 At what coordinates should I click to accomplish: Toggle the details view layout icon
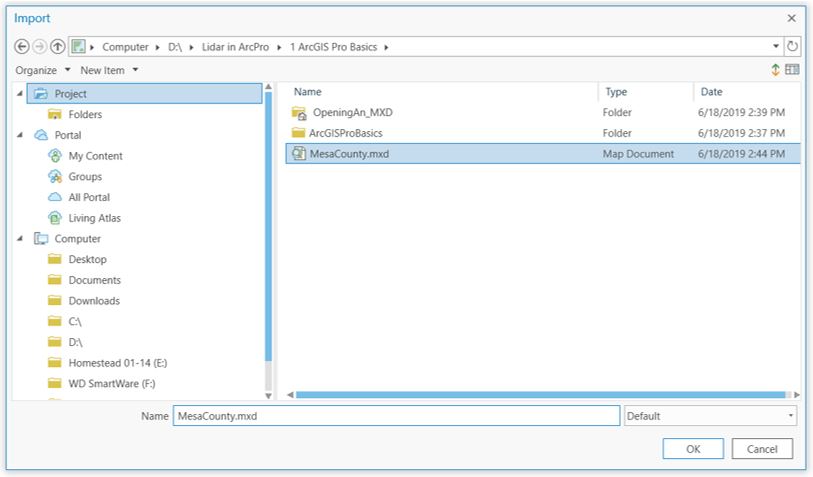[x=792, y=70]
